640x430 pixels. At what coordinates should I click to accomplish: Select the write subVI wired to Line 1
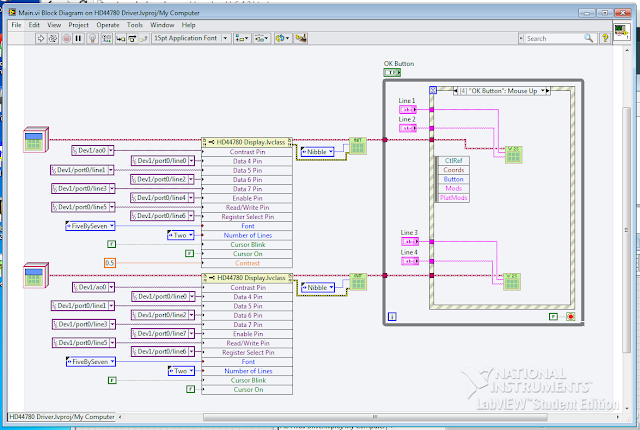tap(513, 155)
